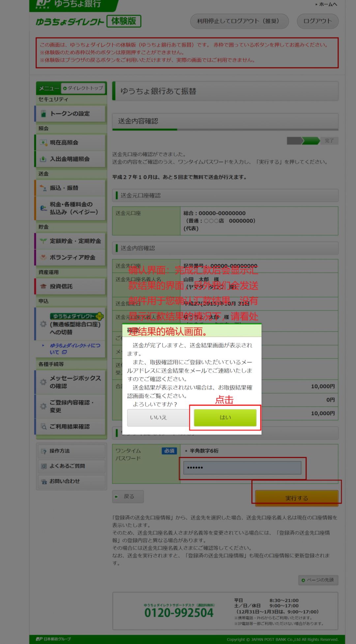This screenshot has height=644, width=356.
Task: Click the ログアウト button
Action: (317, 21)
